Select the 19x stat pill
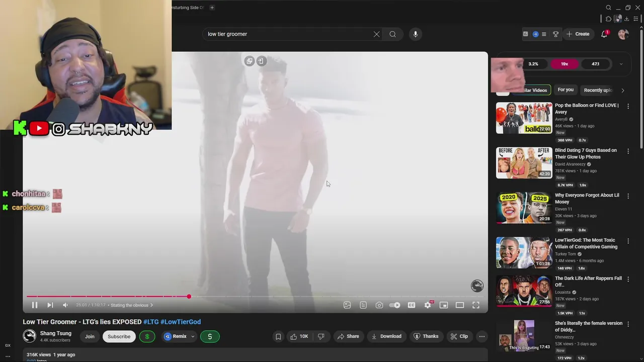Image resolution: width=644 pixels, height=362 pixels. (565, 64)
